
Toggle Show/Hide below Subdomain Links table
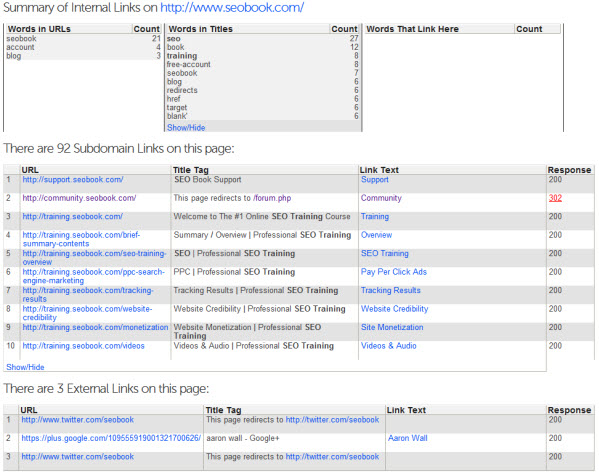pos(25,367)
